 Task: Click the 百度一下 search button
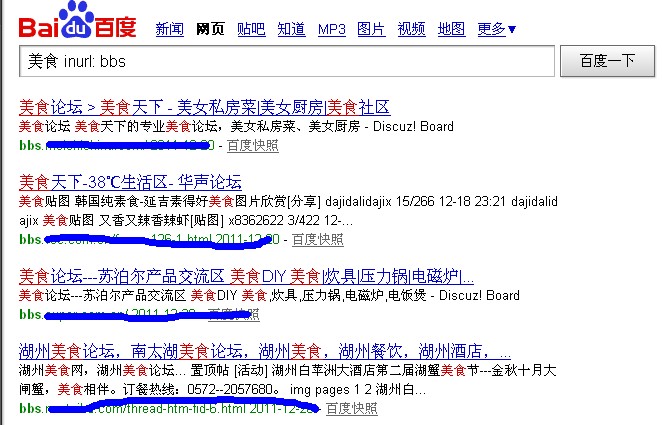[607, 61]
